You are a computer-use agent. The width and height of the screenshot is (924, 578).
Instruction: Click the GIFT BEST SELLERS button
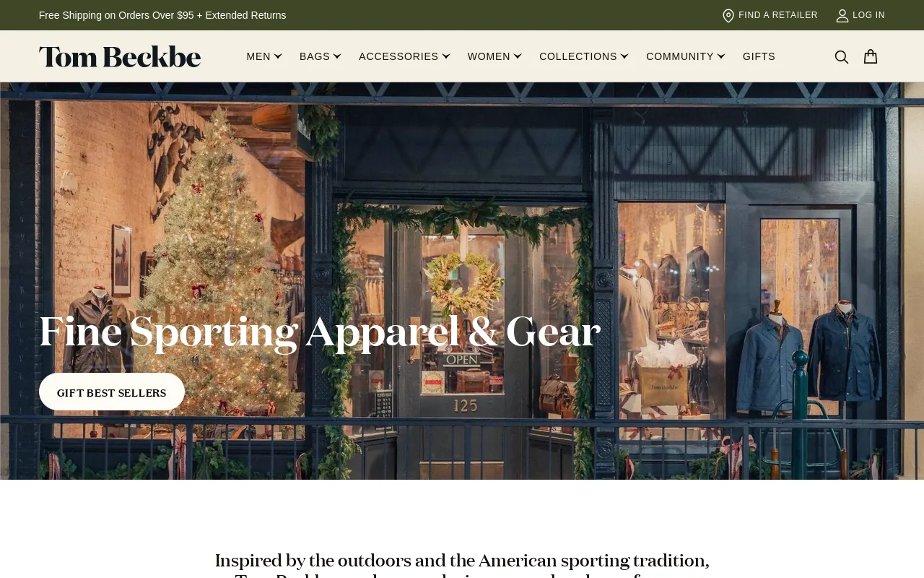tap(112, 392)
